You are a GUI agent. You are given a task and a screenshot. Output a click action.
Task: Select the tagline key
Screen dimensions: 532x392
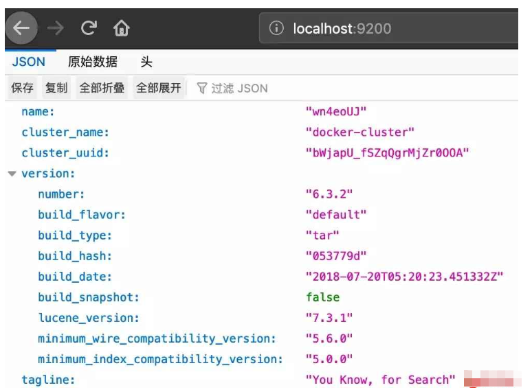pyautogui.click(x=48, y=380)
